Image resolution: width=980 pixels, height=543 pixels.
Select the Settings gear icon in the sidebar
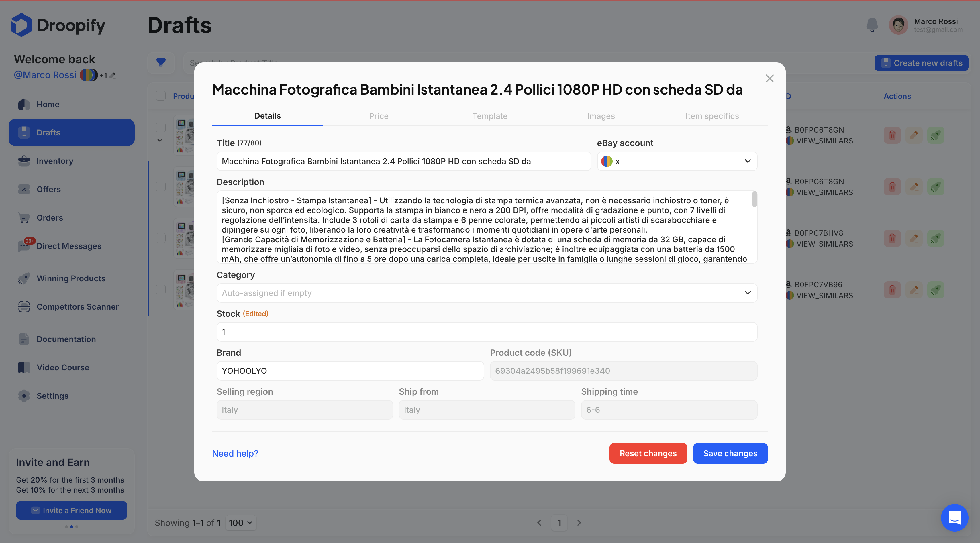click(x=23, y=396)
